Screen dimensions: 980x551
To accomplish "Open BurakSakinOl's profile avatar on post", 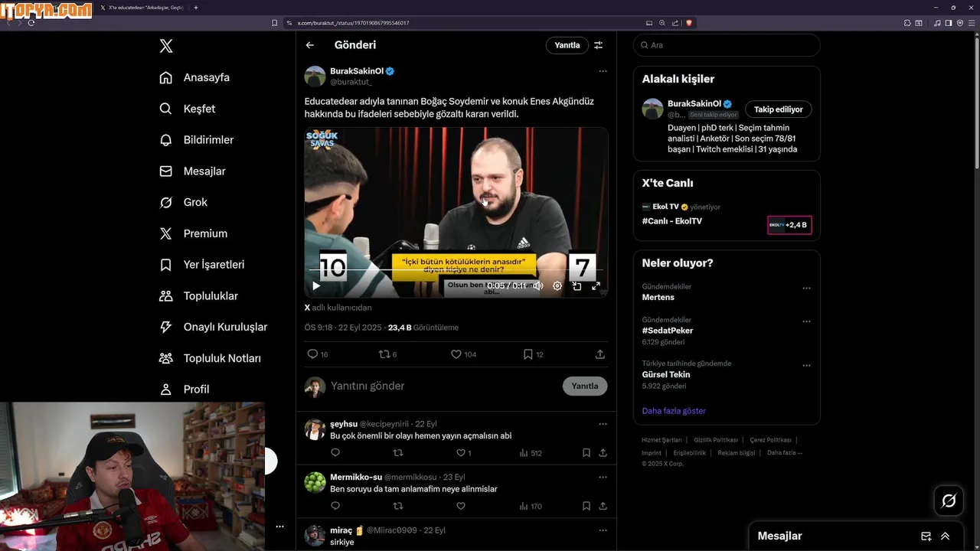I will click(x=315, y=77).
